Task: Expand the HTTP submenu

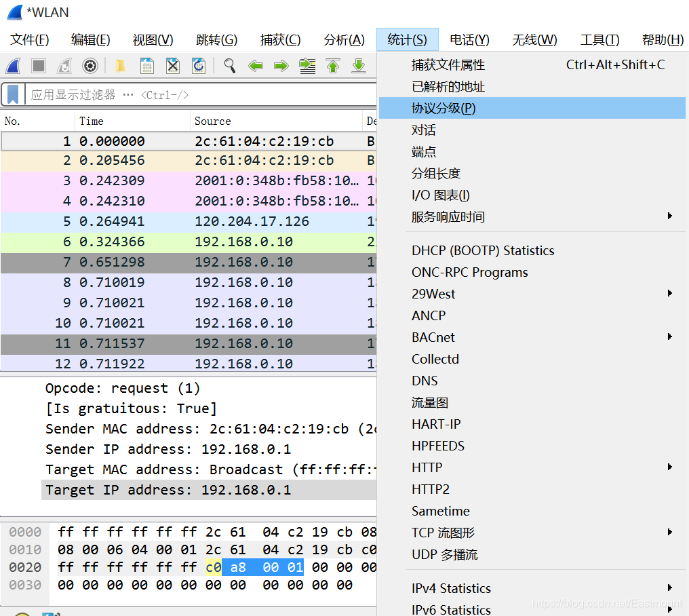Action: tap(532, 467)
